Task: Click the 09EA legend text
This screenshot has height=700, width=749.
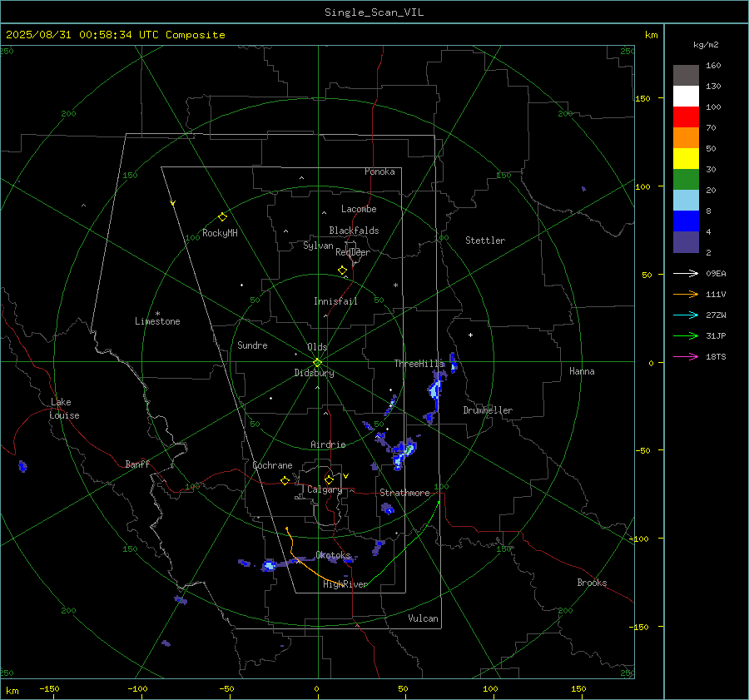Action: click(x=716, y=274)
